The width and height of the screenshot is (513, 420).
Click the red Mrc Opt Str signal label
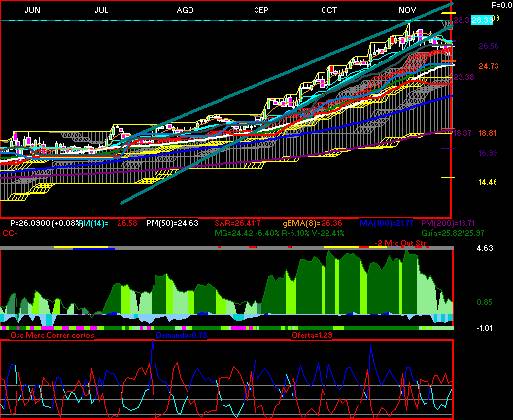[x=402, y=243]
